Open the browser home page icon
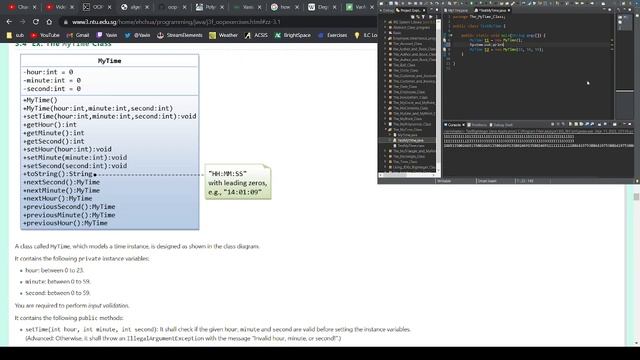640x360 pixels. pos(49,22)
